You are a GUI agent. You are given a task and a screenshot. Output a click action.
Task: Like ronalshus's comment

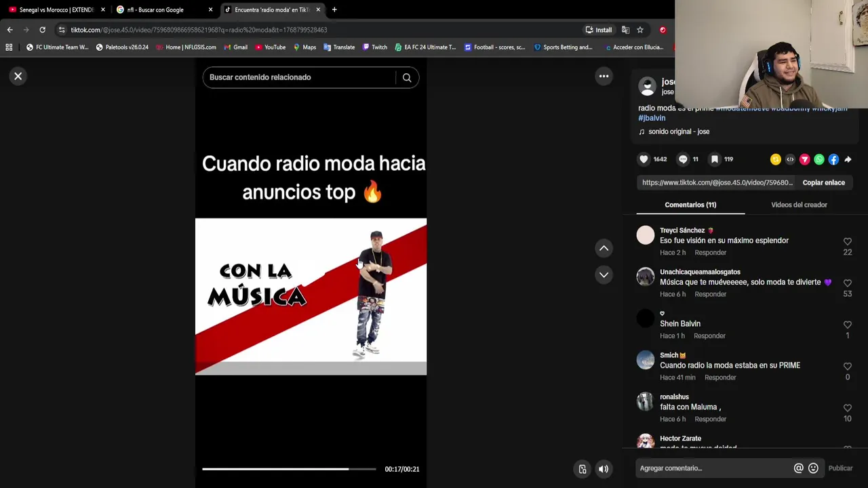(847, 408)
